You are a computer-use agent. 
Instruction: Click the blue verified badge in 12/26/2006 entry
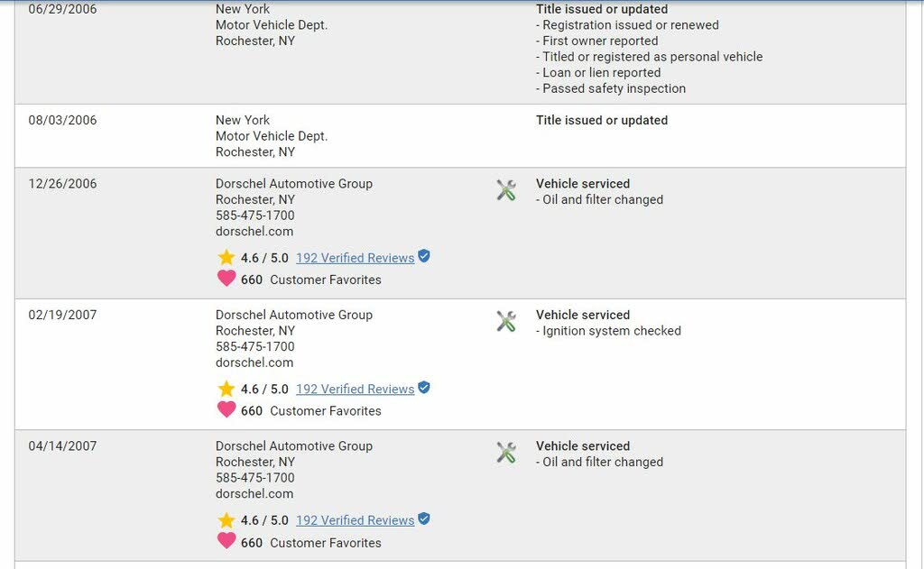pyautogui.click(x=424, y=256)
